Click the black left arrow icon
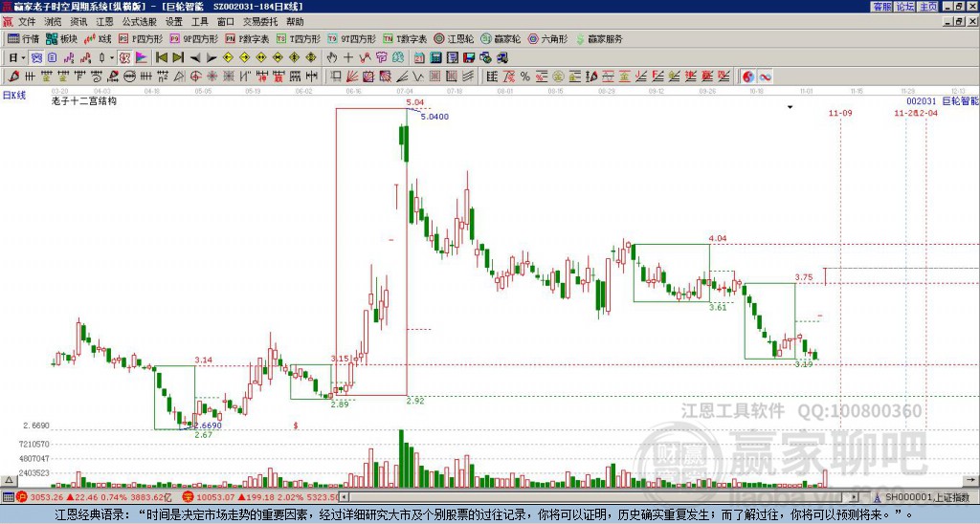Viewport: 980px width, 524px height. point(194,57)
